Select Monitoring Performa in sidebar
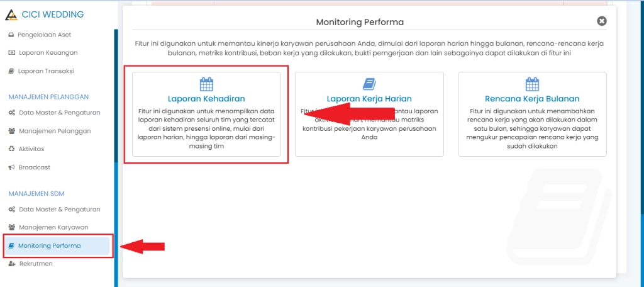644x287 pixels. pyautogui.click(x=57, y=246)
